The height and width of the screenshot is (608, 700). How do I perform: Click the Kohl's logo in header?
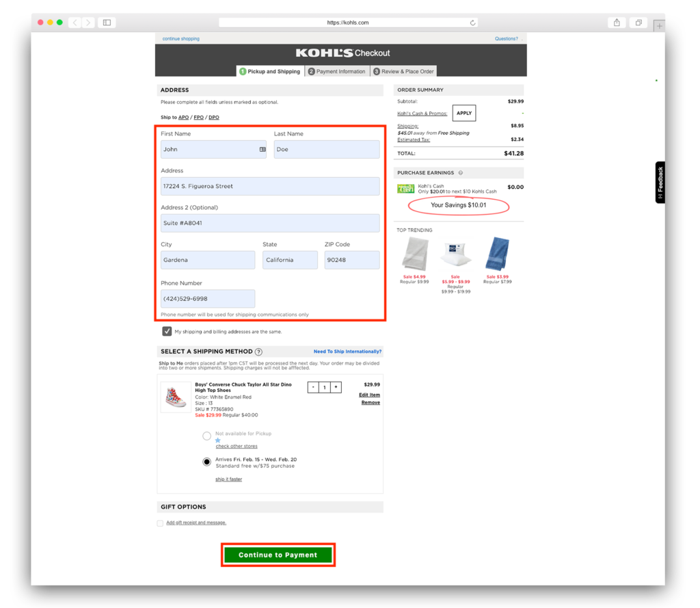pyautogui.click(x=324, y=53)
